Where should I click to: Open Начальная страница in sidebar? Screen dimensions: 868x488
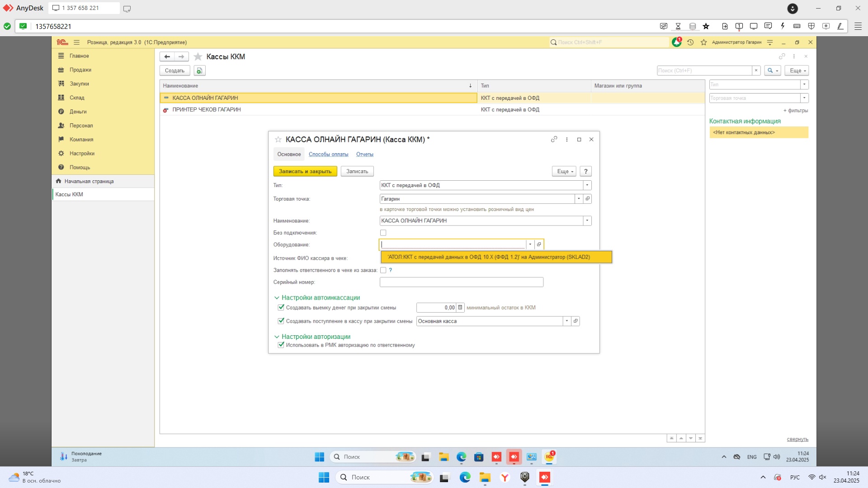[103, 181]
